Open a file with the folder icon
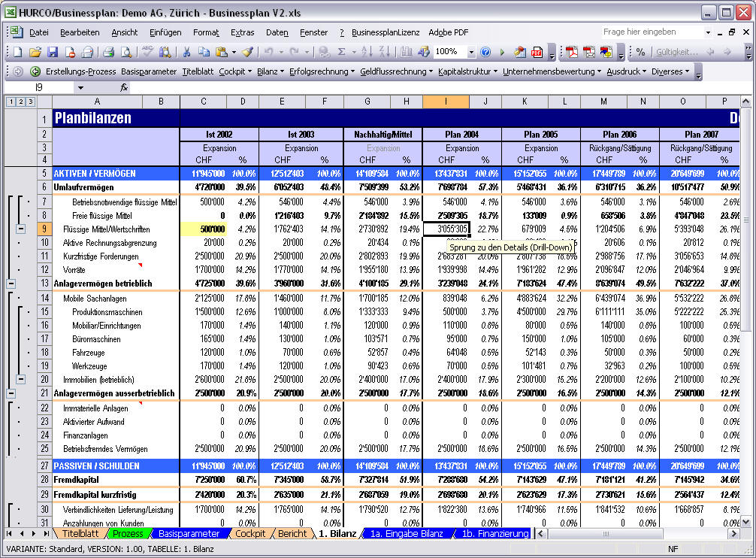The image size is (756, 558). 35,52
